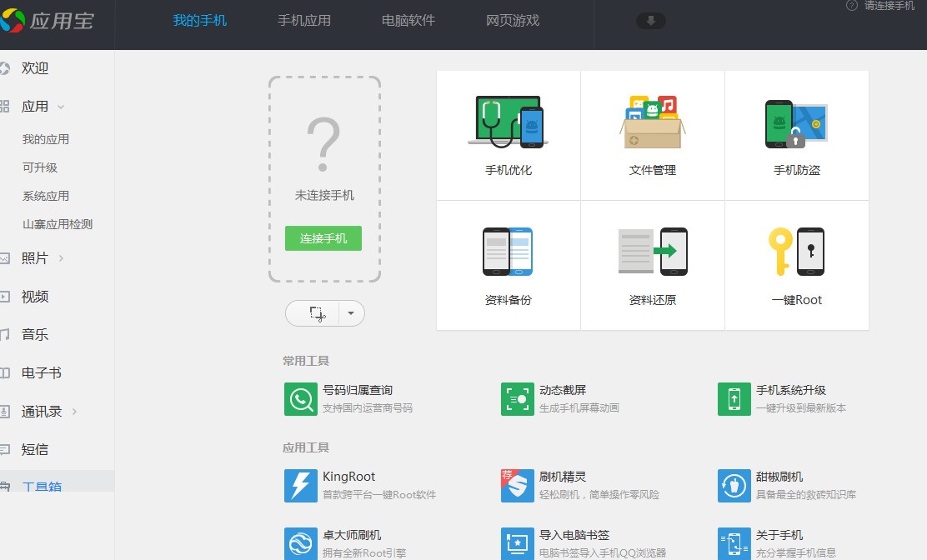Open 工具箱 in the sidebar

tap(42, 486)
